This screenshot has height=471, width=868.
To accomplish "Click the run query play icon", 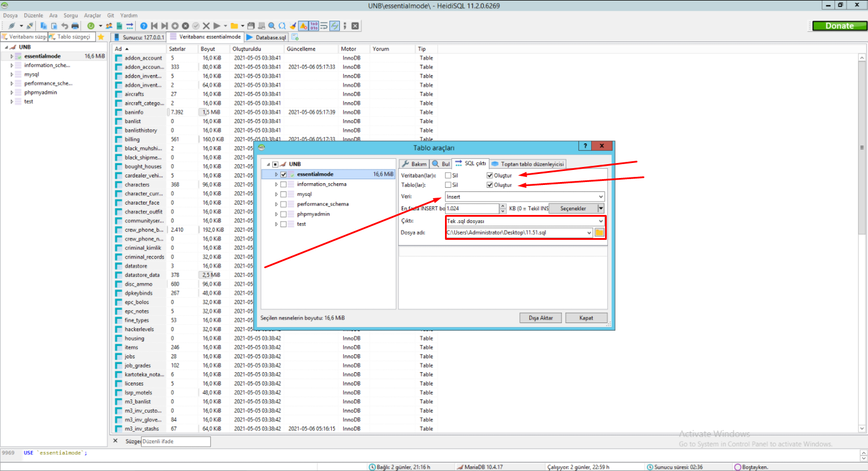I will coord(217,26).
